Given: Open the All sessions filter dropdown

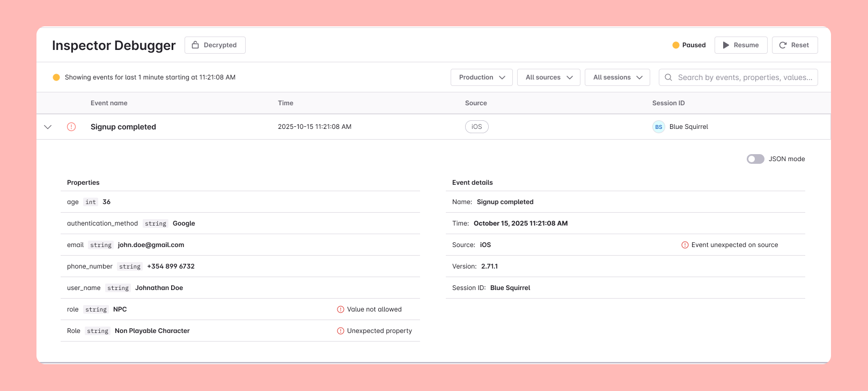Looking at the screenshot, I should point(617,77).
